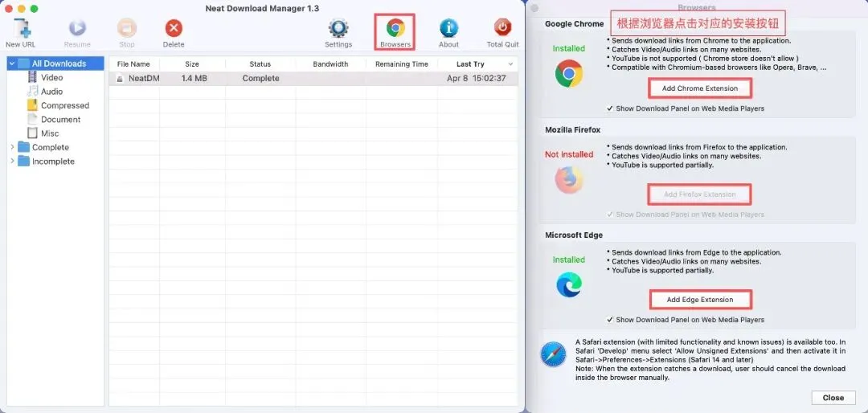Image resolution: width=868 pixels, height=413 pixels.
Task: Click the Google Chrome section heading
Action: 574,24
